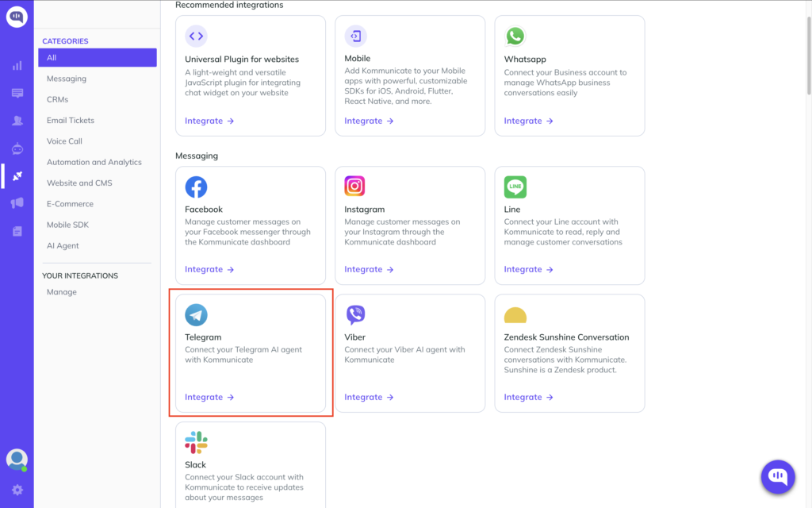Image resolution: width=812 pixels, height=508 pixels.
Task: Click the megaphone campaigns icon in sidebar
Action: 17,203
